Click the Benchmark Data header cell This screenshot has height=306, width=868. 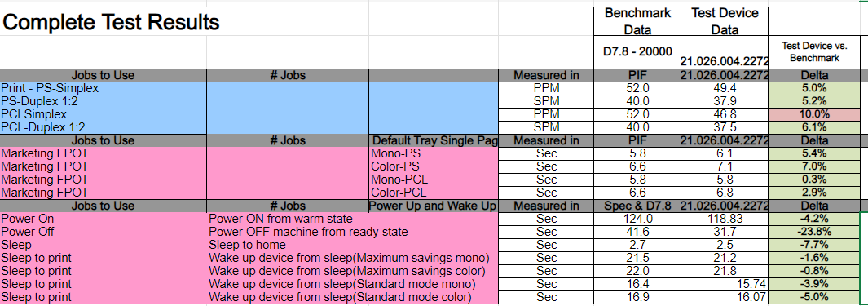(637, 21)
